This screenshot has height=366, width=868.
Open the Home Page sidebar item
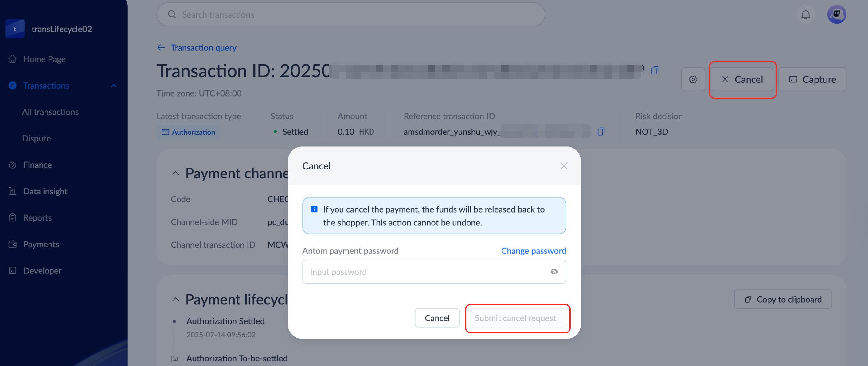click(44, 59)
